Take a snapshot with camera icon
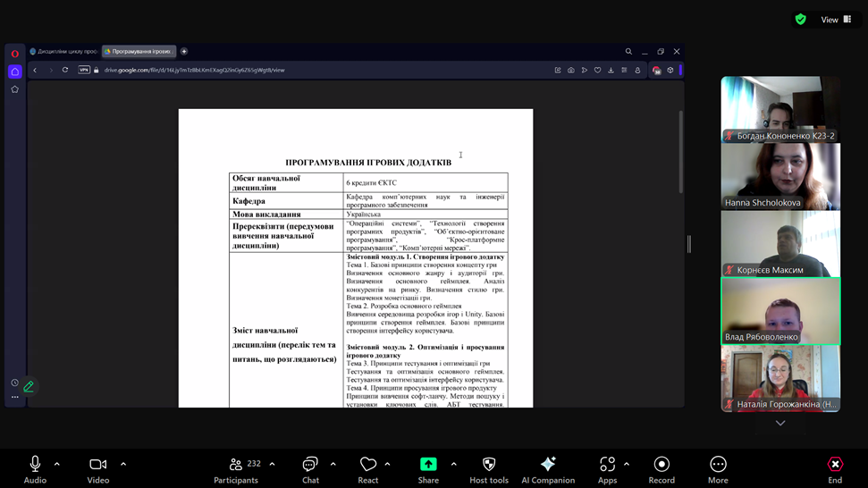The image size is (868, 488). tap(570, 71)
